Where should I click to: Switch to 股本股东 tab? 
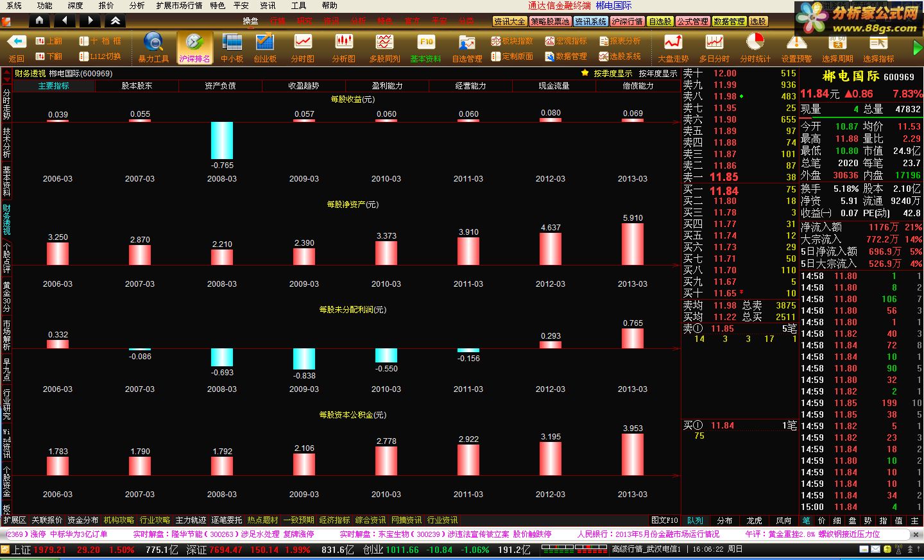click(137, 86)
